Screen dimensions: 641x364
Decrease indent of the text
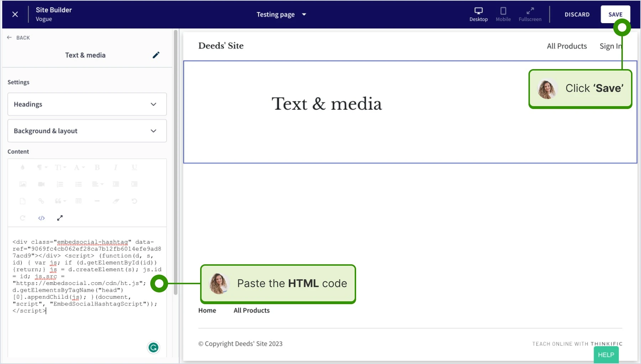pos(116,184)
